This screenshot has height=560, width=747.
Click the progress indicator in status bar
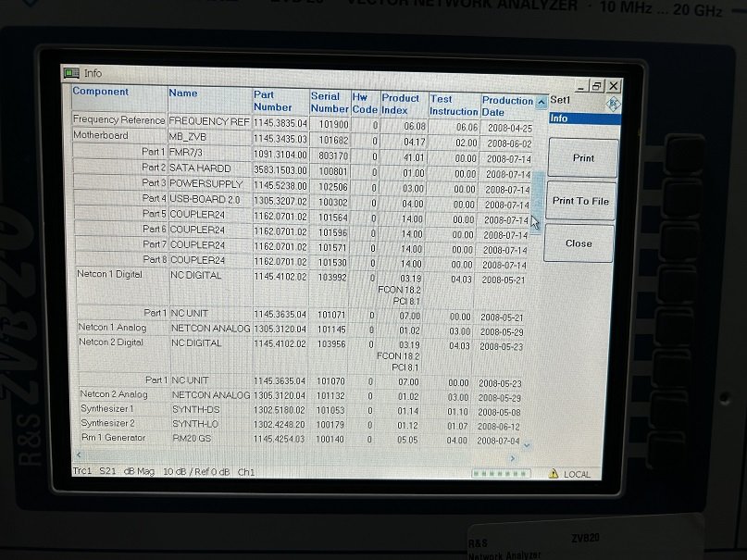pyautogui.click(x=501, y=473)
